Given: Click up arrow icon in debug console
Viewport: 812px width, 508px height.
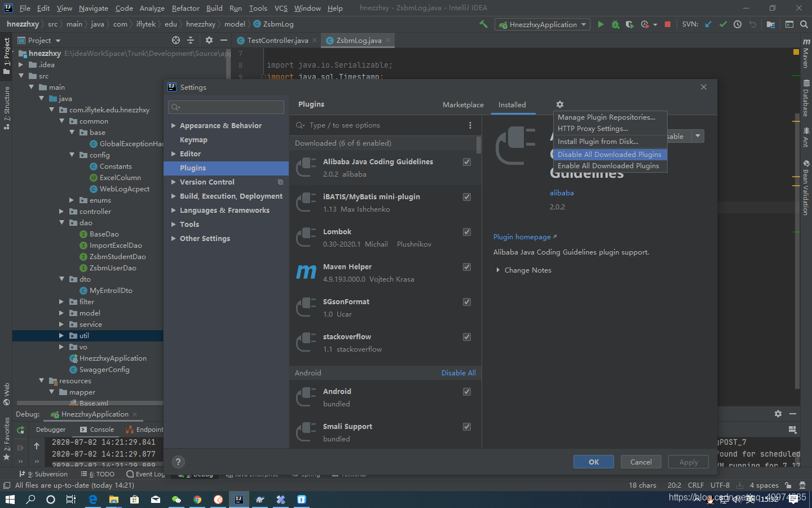Looking at the screenshot, I should tap(37, 446).
